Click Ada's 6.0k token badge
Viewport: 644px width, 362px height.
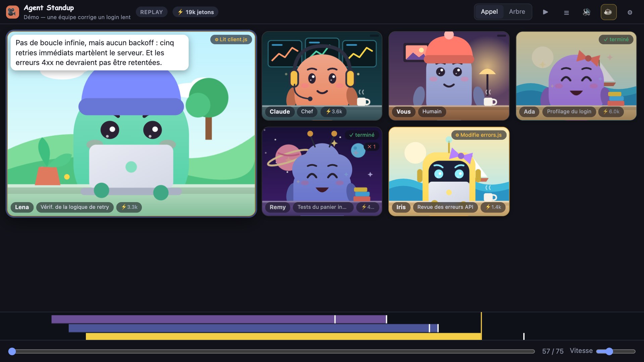(x=611, y=112)
